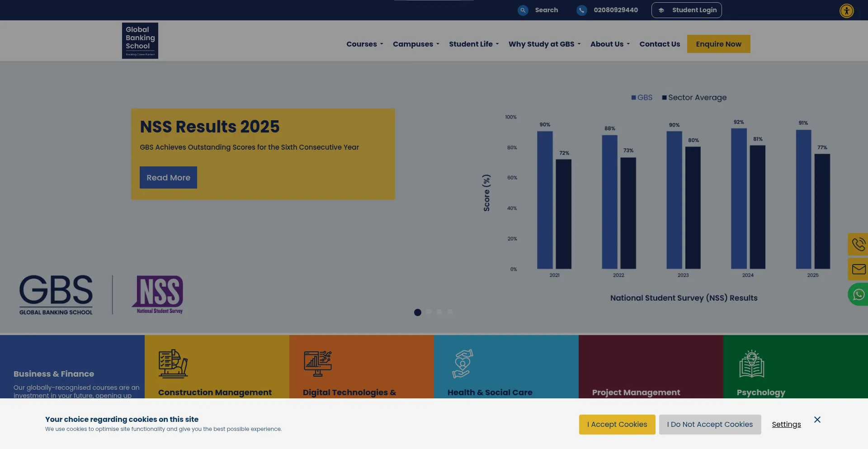The image size is (868, 449).
Task: Open the Psychology course title
Action: point(761,392)
